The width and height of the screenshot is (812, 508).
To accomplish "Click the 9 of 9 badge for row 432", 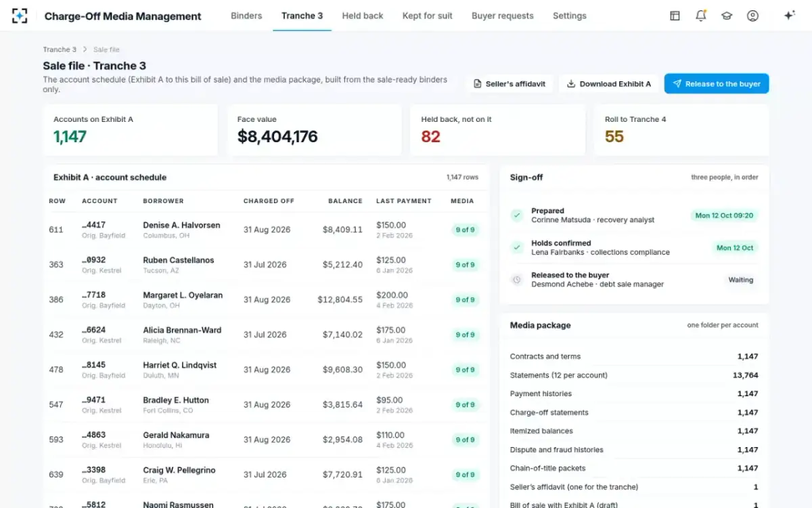I will click(465, 335).
